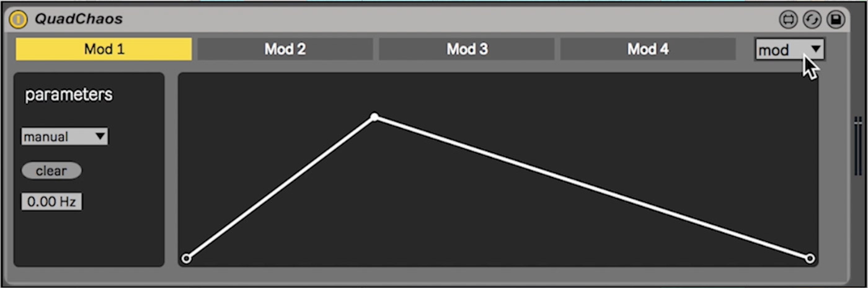This screenshot has height=288, width=868.
Task: Click the rising envelope line segment
Action: click(280, 187)
